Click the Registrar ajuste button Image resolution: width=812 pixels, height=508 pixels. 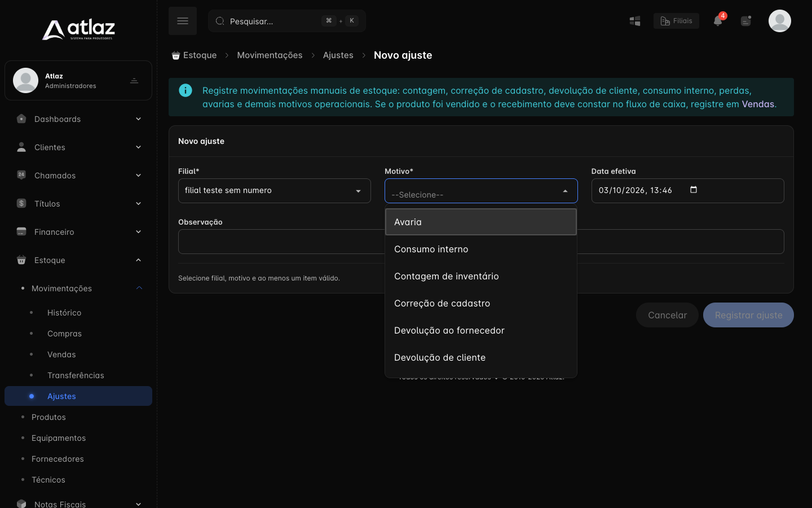[x=748, y=315]
